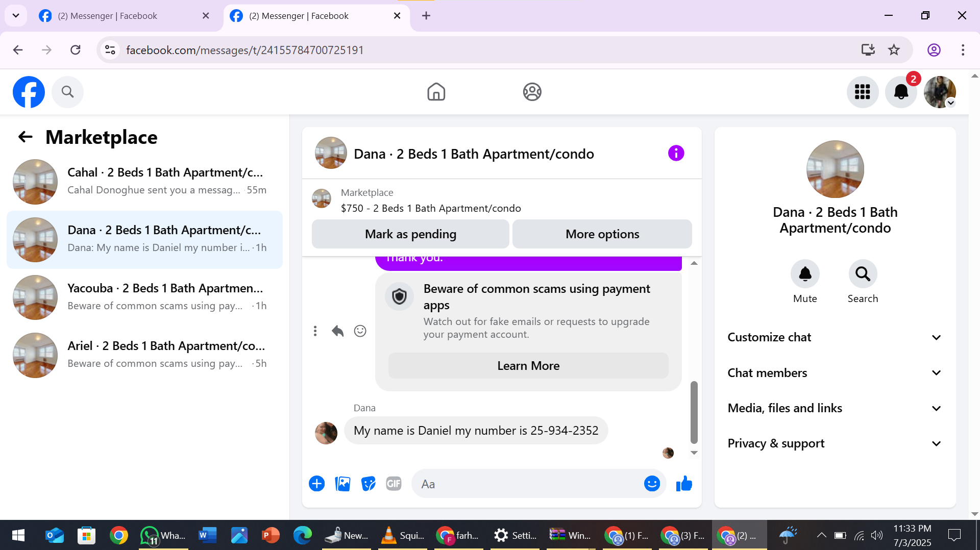
Task: Go to the Home feed icon
Action: (x=436, y=92)
